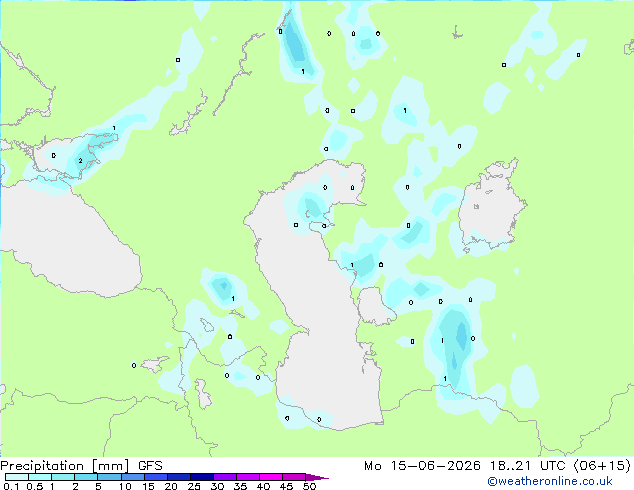Click the purple arrow above-50 legend tip
Screen dimensions: 634x490
(x=317, y=477)
